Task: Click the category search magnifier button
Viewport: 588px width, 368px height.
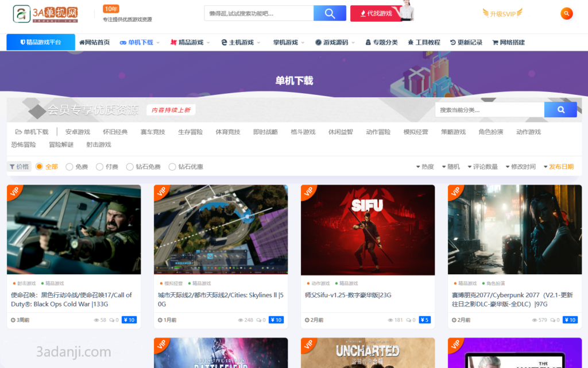Action: tap(560, 110)
